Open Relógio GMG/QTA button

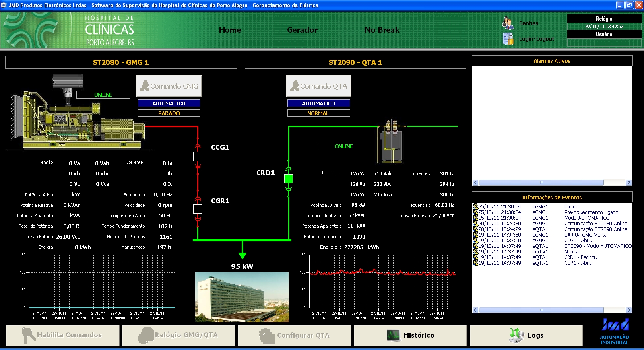click(178, 335)
